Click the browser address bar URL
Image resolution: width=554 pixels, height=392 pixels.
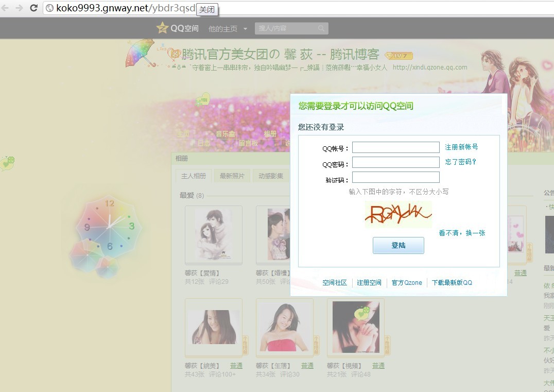(126, 8)
